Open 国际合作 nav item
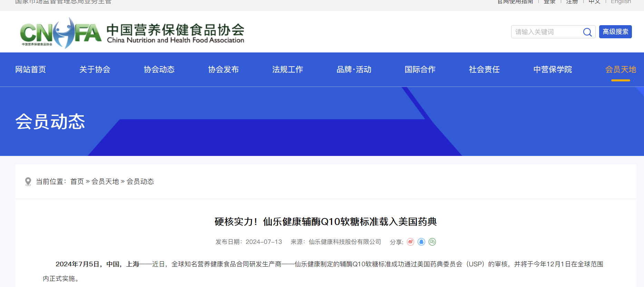The height and width of the screenshot is (287, 644). 420,70
